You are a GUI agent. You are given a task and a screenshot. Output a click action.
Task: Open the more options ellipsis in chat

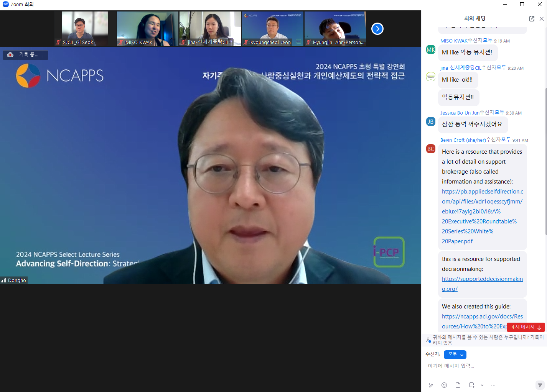493,385
